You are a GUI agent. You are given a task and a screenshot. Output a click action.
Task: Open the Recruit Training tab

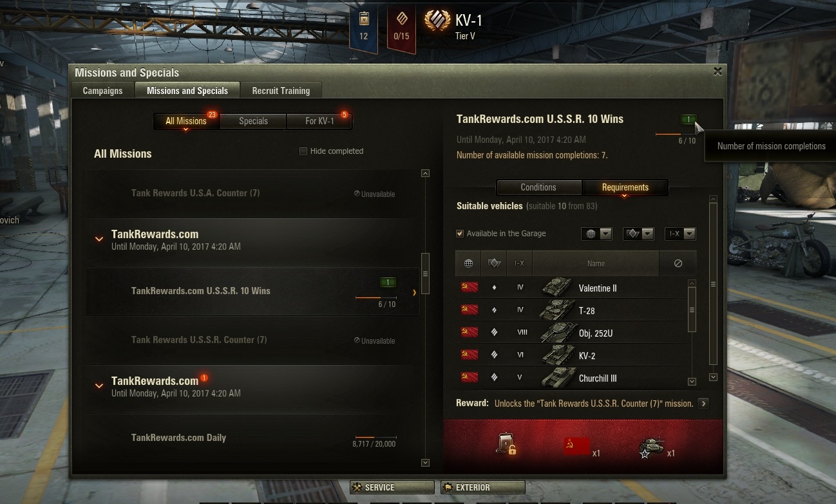click(281, 91)
